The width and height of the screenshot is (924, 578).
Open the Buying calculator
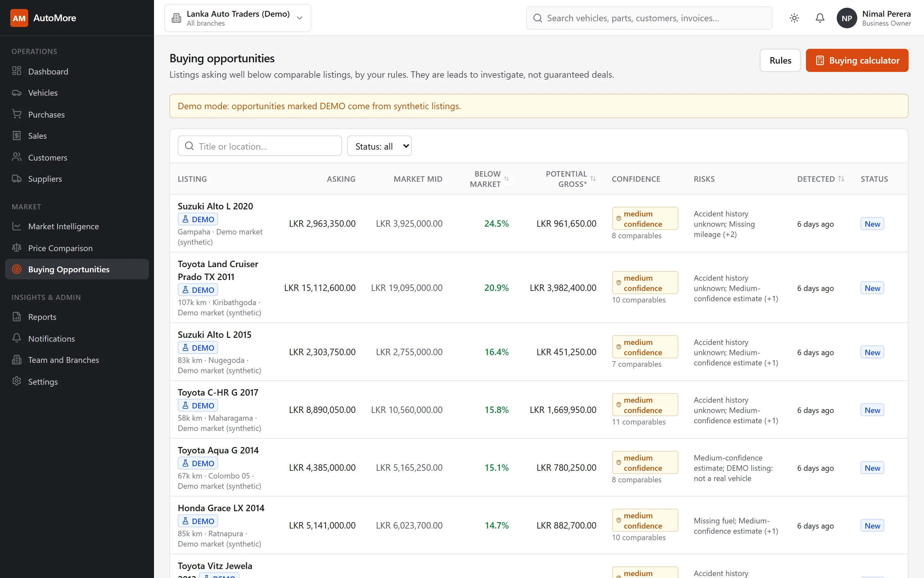point(857,60)
